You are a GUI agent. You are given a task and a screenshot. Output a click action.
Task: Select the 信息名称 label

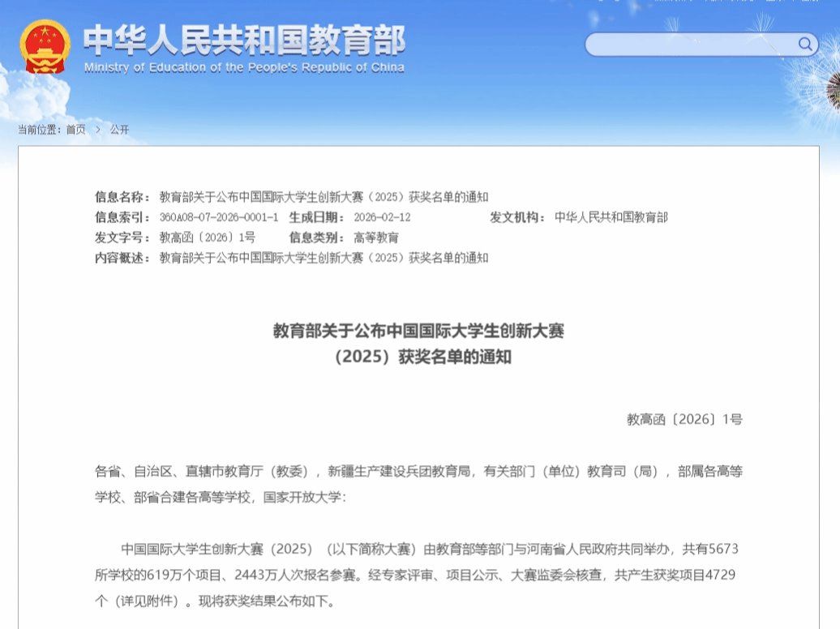click(122, 197)
